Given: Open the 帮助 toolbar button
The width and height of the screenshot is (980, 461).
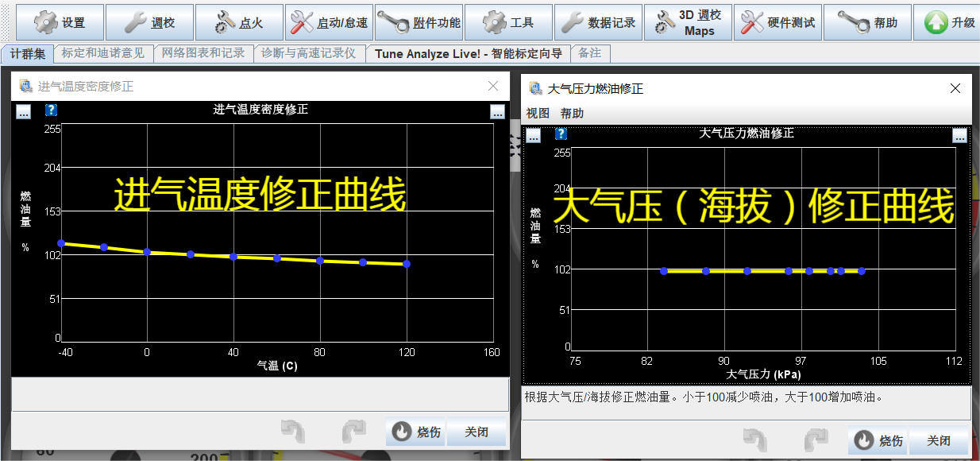Looking at the screenshot, I should click(x=867, y=22).
